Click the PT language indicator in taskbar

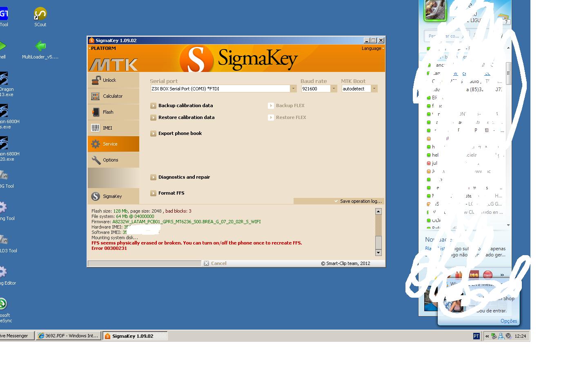[476, 336]
